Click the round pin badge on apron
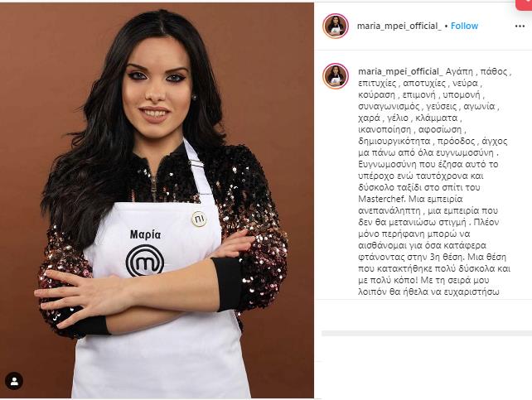Image resolution: width=532 pixels, height=400 pixels. pos(199,219)
